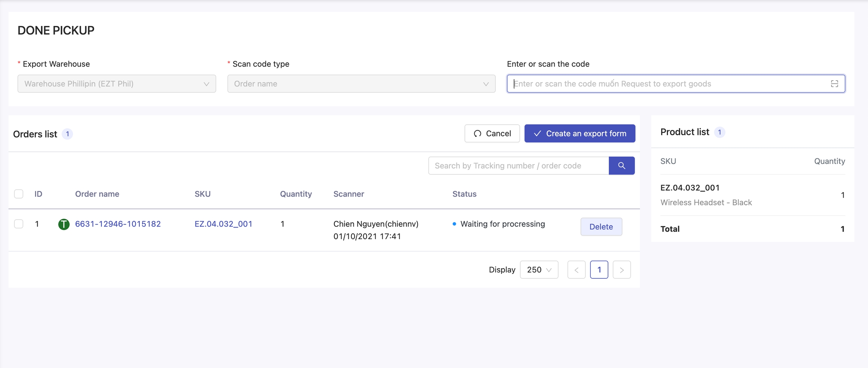Click the green T badge icon
Viewport: 868px width, 368px height.
tap(64, 224)
